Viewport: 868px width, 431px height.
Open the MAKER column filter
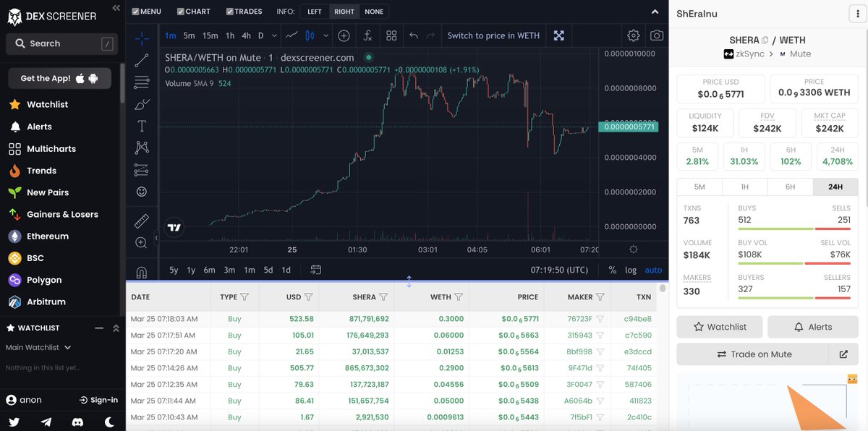point(600,296)
